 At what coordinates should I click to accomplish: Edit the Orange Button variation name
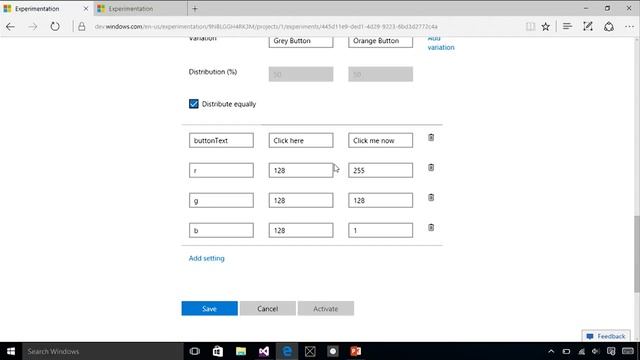click(380, 41)
